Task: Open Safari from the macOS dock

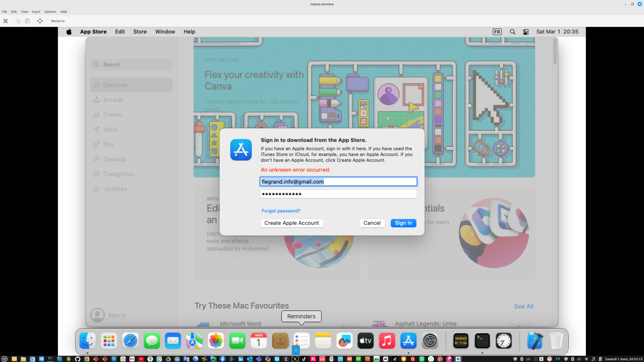Action: click(130, 341)
